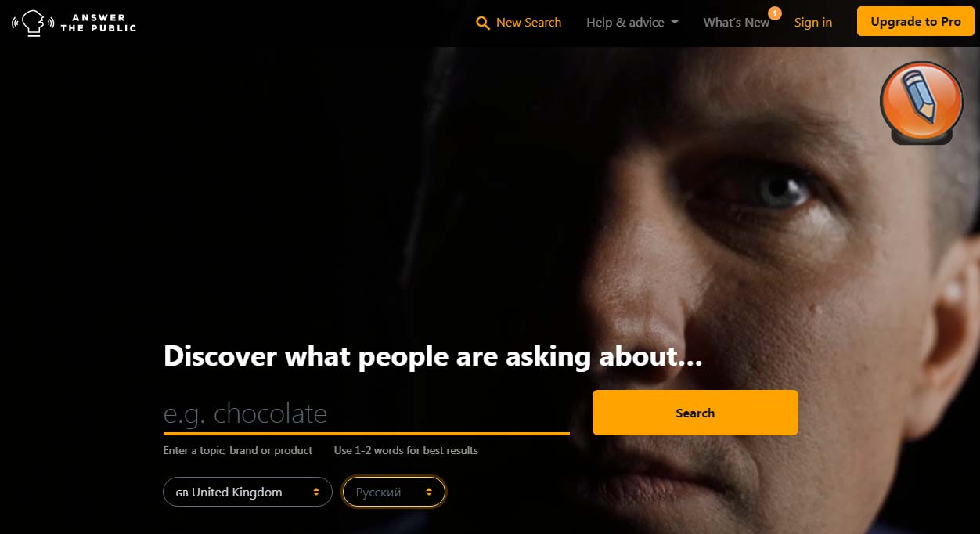Click the Sign in link
Screen dimensions: 980x534
point(813,23)
